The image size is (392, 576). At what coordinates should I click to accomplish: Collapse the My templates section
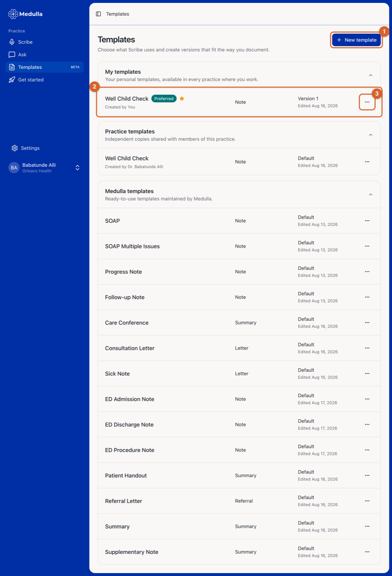tap(371, 75)
